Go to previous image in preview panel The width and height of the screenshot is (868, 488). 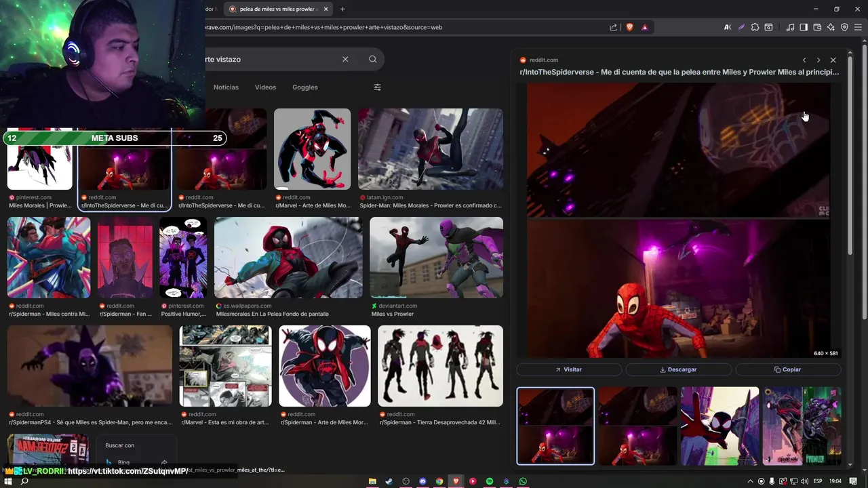[x=804, y=60]
